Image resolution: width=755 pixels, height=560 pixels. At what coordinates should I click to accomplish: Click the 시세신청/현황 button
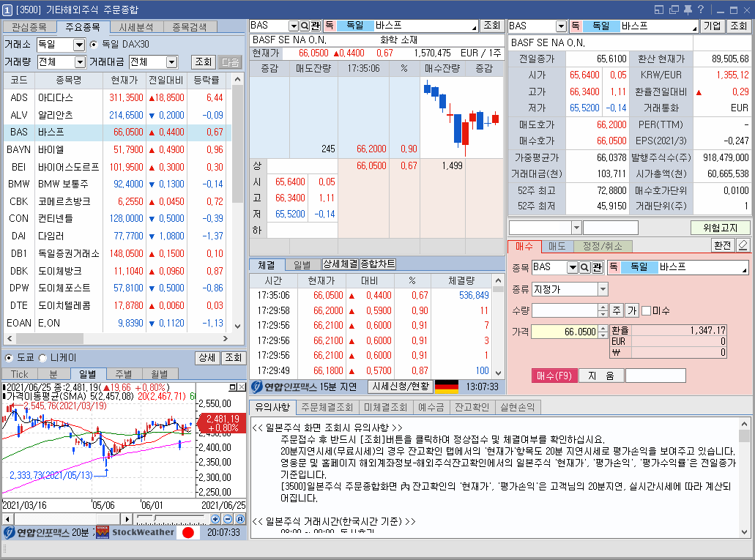401,387
